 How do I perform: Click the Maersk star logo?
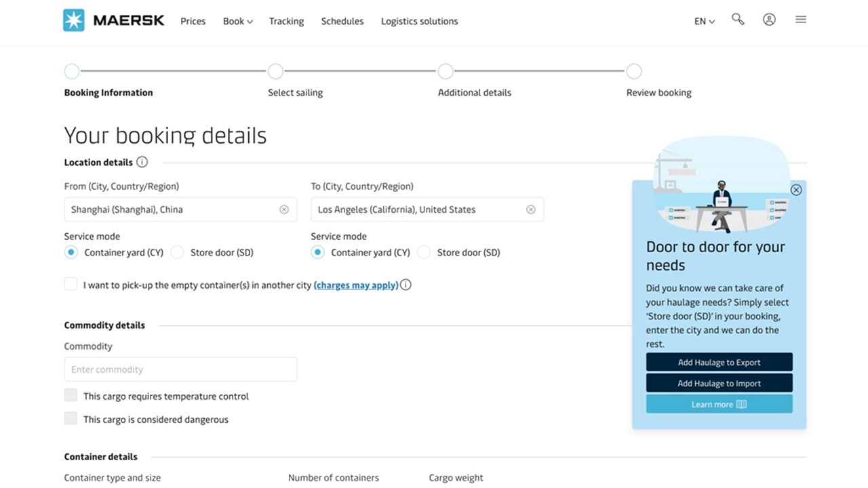click(x=74, y=20)
